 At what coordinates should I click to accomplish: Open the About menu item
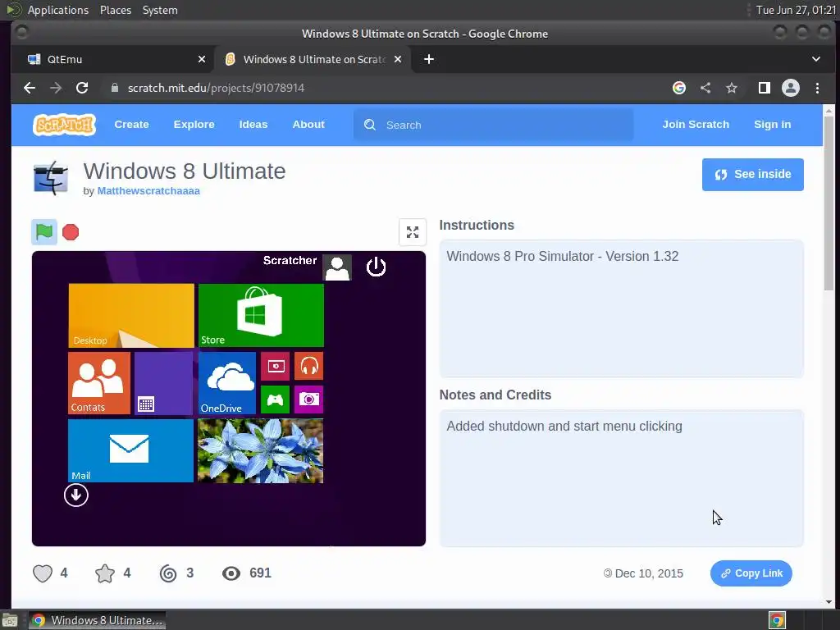pyautogui.click(x=308, y=125)
